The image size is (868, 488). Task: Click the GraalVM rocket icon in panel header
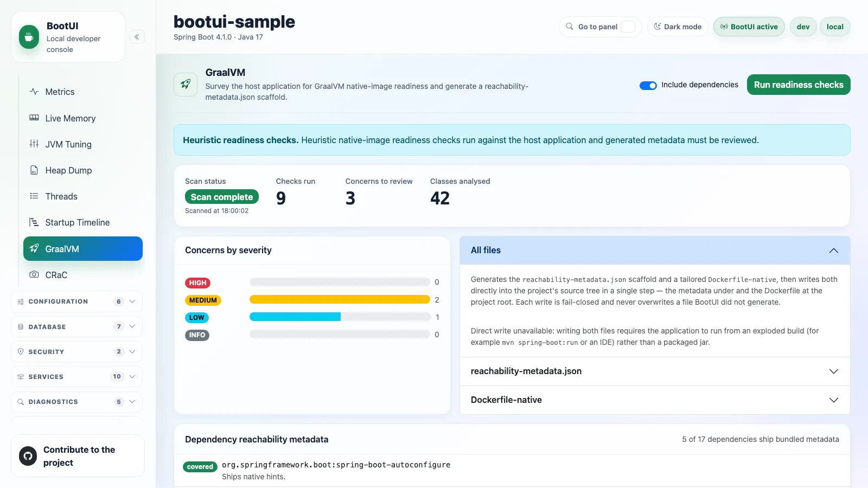click(186, 85)
